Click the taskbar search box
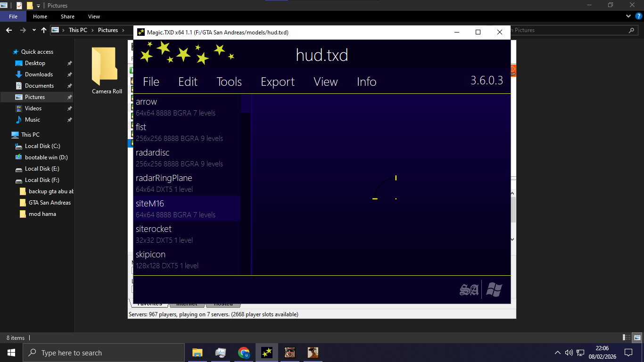Viewport: 644px width, 362px height. (x=104, y=353)
